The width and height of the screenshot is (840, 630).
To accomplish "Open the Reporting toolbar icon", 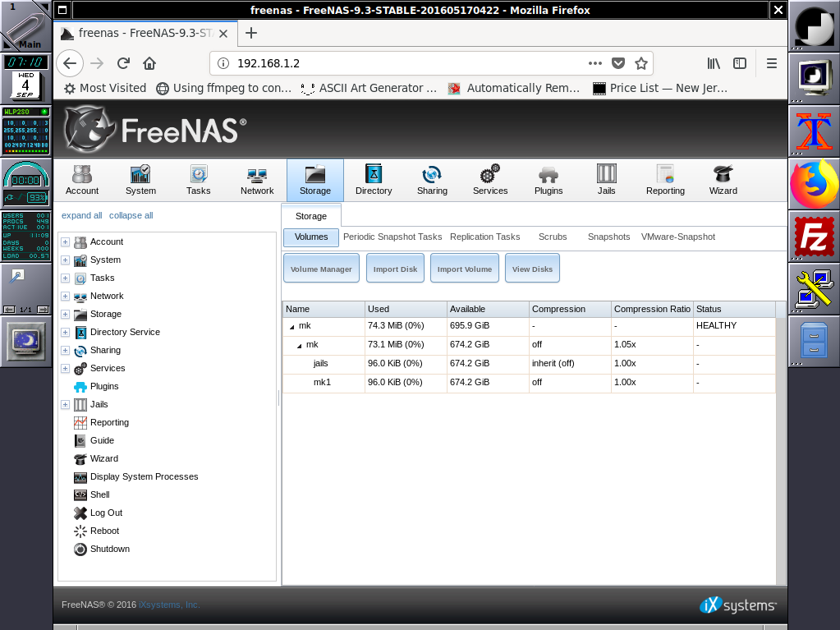I will click(665, 181).
